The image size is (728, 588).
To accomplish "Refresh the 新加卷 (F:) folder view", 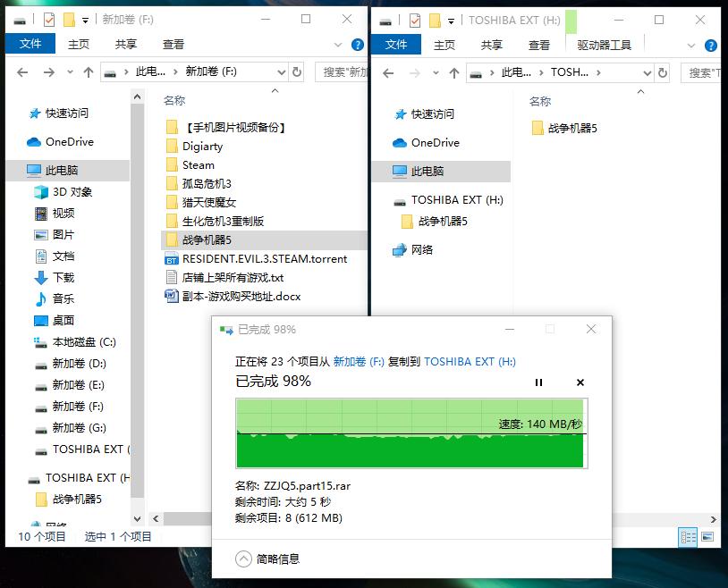I will coord(299,72).
